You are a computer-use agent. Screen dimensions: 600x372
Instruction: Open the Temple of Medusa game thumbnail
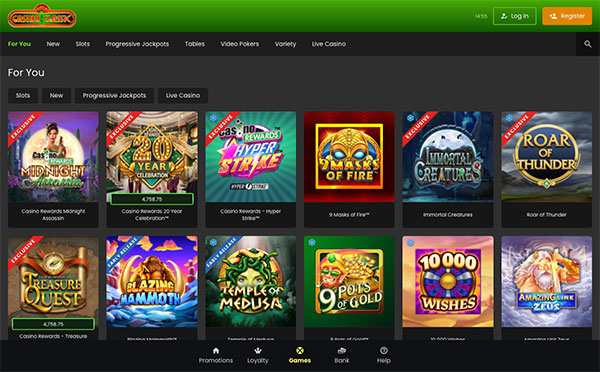(251, 281)
